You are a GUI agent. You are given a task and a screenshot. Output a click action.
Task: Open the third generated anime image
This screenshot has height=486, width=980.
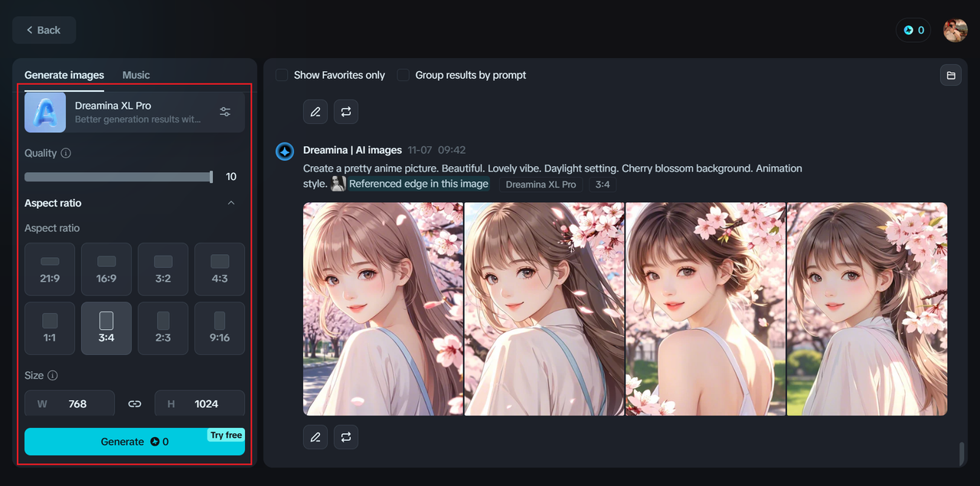click(706, 309)
